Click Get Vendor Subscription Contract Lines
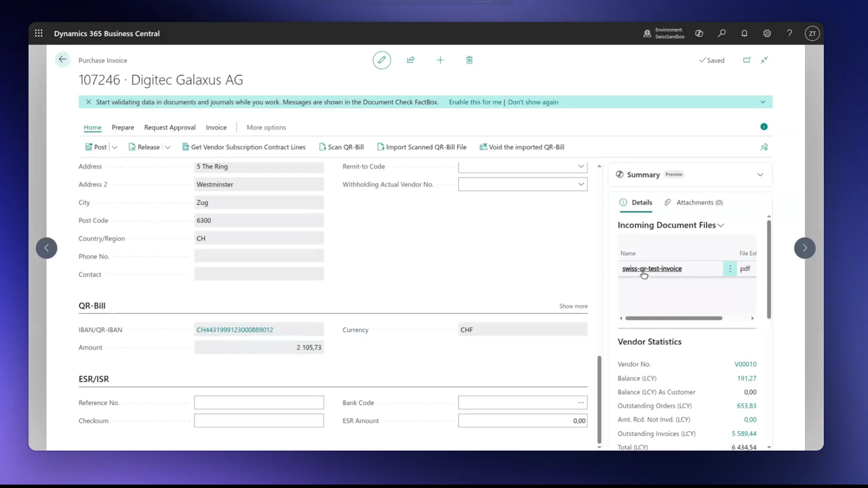Image resolution: width=868 pixels, height=488 pixels. click(243, 147)
